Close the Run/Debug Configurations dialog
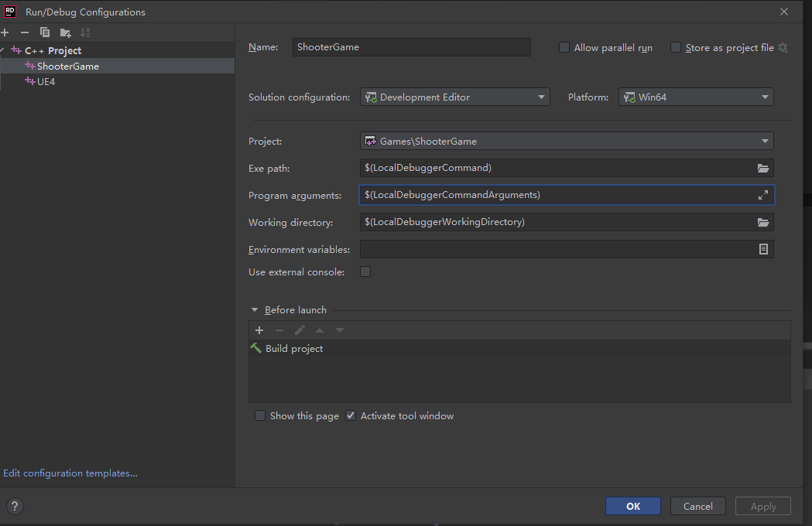 tap(784, 12)
